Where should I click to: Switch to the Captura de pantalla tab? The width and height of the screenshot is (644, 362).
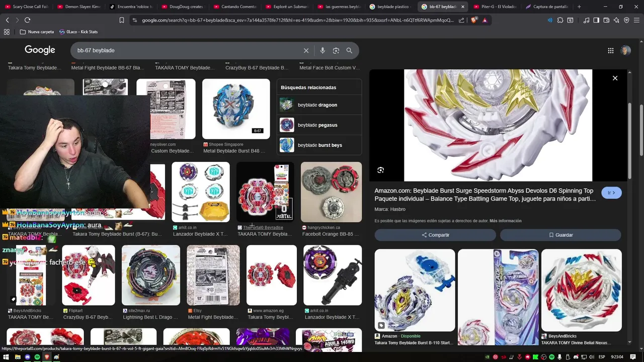[547, 7]
